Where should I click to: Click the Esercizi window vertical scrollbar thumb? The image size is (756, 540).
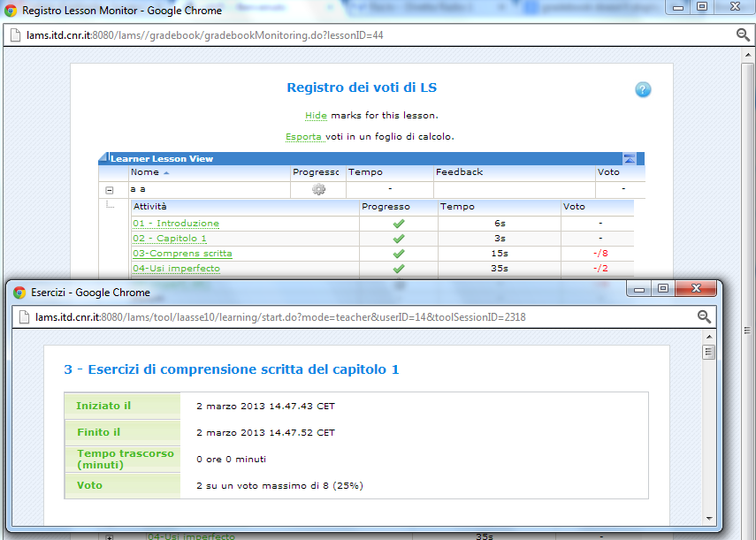707,353
